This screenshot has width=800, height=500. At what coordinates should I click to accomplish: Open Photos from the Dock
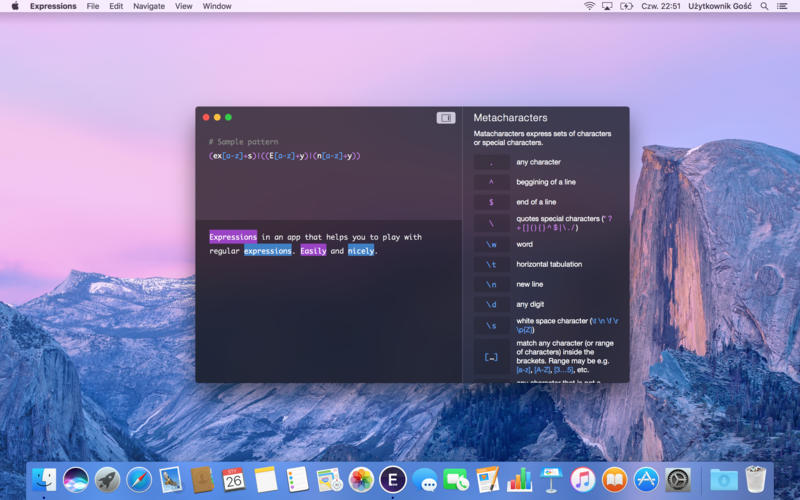(361, 480)
